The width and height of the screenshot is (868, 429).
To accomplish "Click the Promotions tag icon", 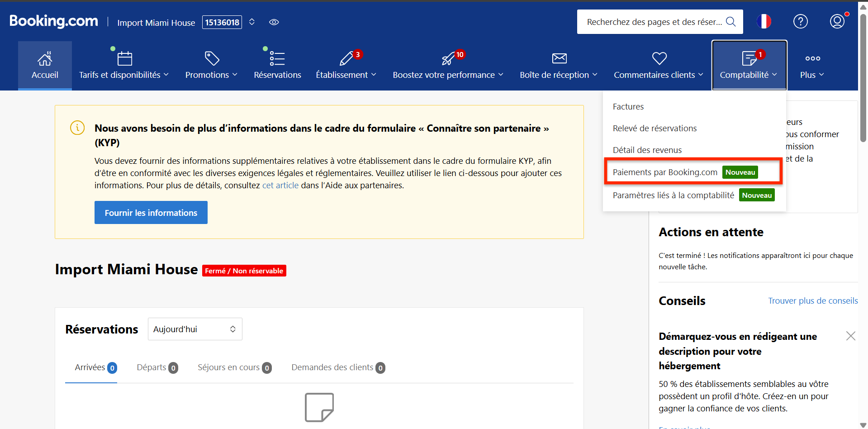I will click(211, 59).
